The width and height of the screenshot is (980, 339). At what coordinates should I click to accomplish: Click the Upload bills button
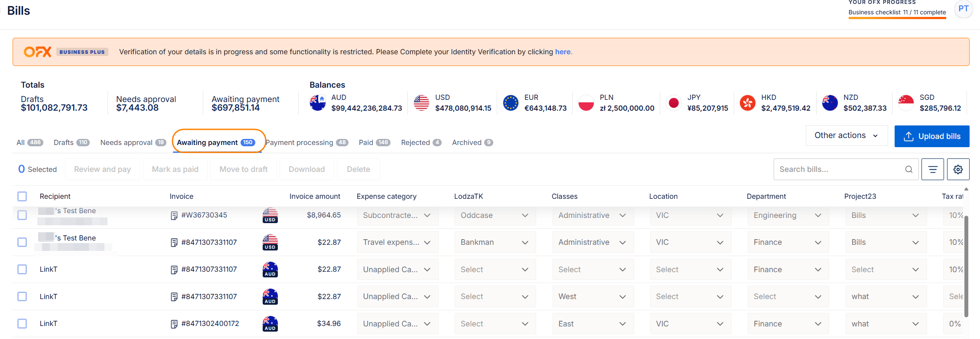pyautogui.click(x=931, y=136)
